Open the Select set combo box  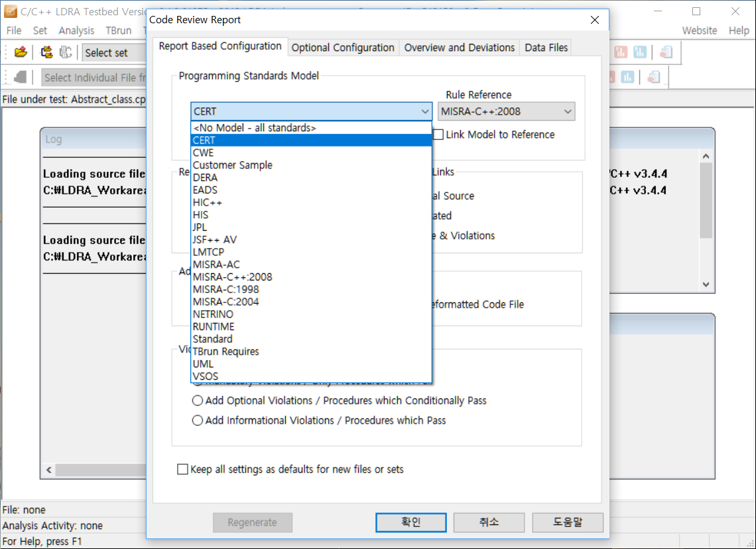(x=114, y=52)
